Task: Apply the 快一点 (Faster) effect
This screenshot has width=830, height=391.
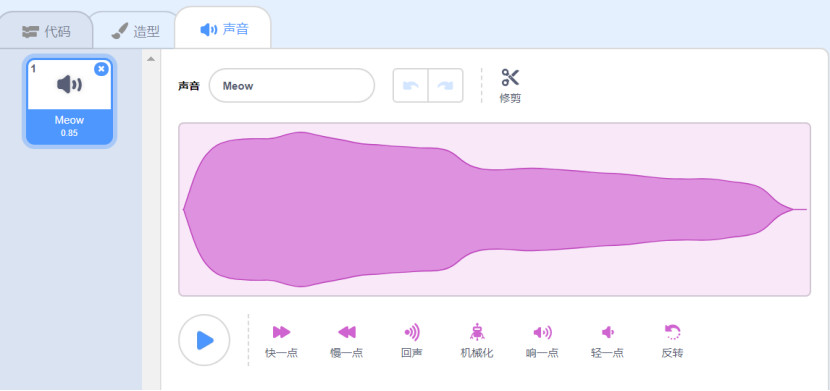Action: [282, 342]
